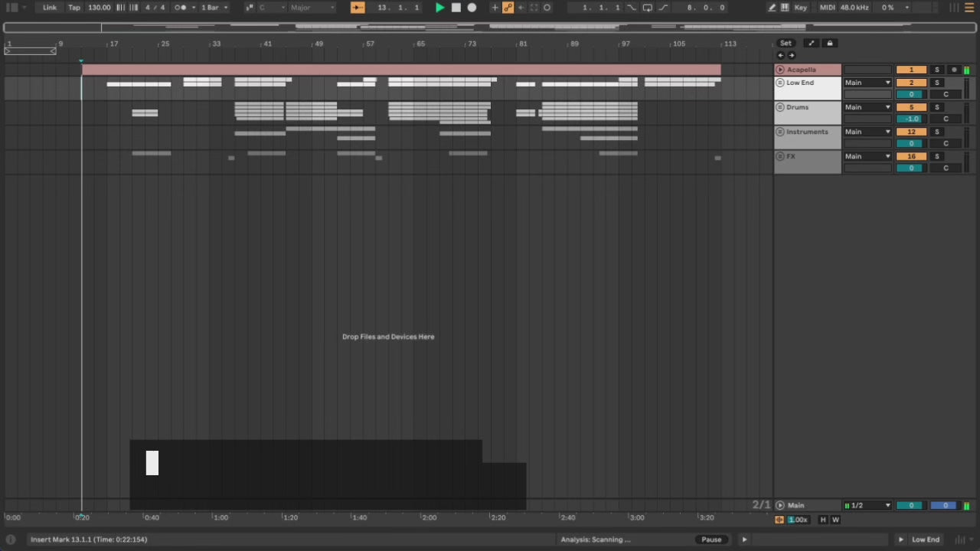Jump to next locator arrow
Viewport: 980px width, 551px height.
792,55
